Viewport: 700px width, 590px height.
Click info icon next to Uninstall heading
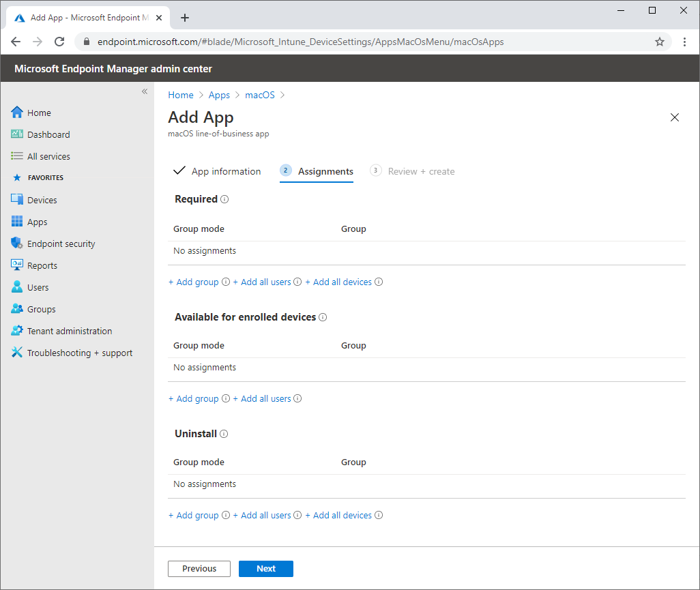coord(224,434)
